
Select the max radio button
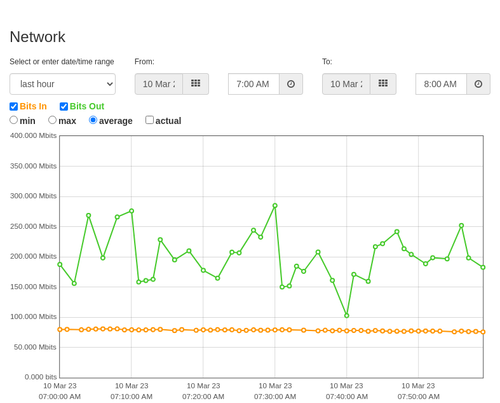pyautogui.click(x=52, y=120)
